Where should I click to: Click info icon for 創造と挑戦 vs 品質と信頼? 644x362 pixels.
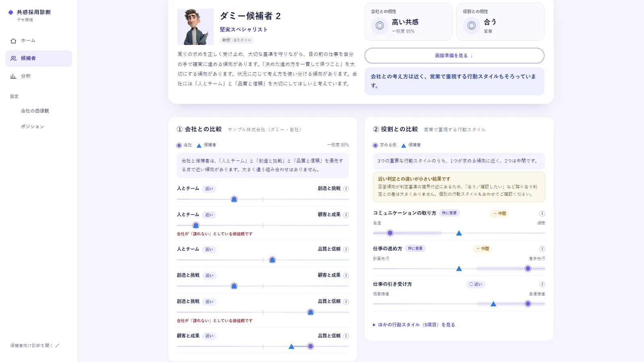click(346, 302)
